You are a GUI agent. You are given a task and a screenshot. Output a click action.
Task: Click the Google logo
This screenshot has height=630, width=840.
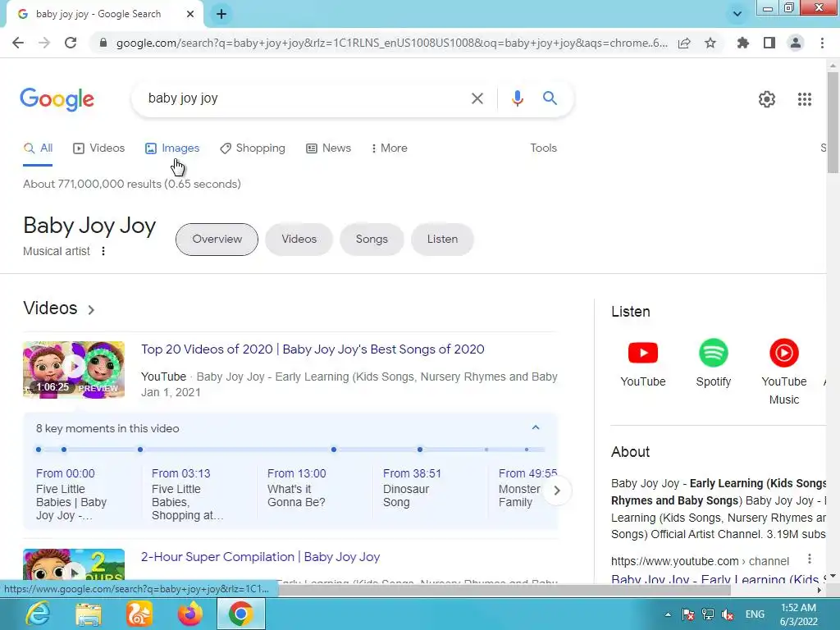[x=57, y=99]
